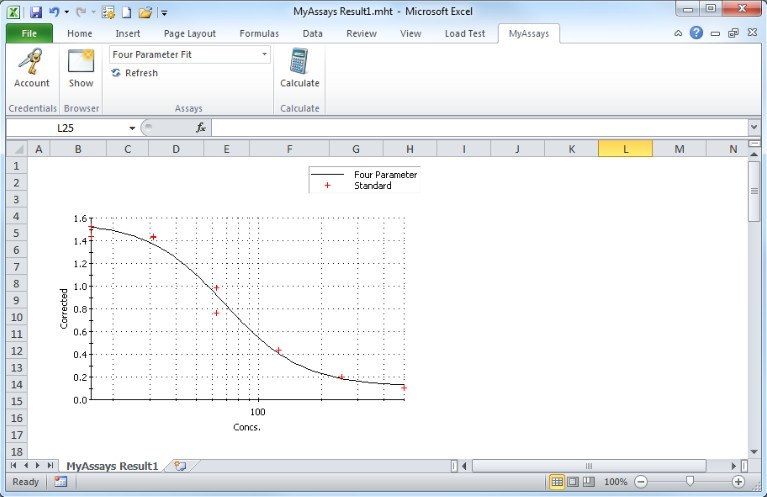Screen dimensions: 767x497
Task: Insert a new worksheet tab icon
Action: 180,466
